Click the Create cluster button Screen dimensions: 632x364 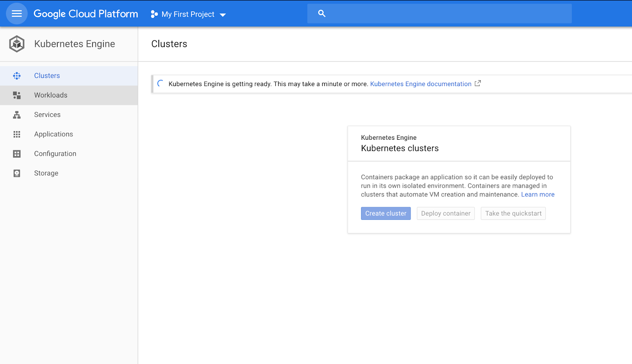click(386, 214)
